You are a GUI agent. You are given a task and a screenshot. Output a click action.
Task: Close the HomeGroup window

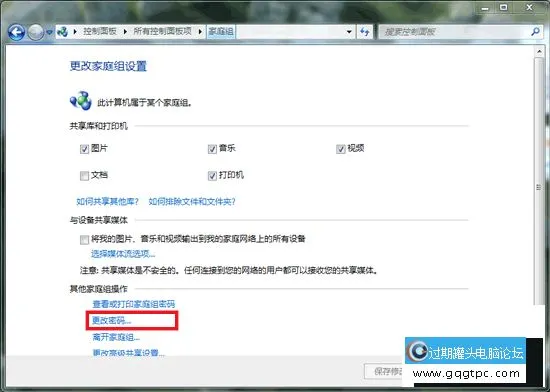[530, 8]
